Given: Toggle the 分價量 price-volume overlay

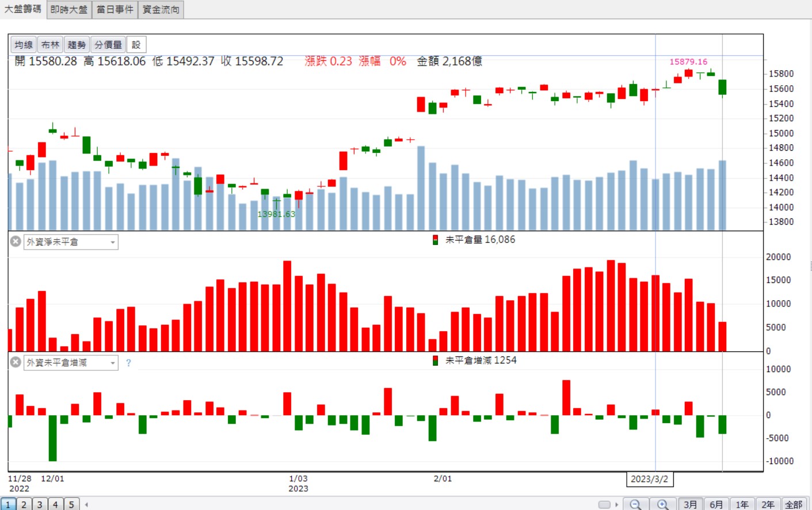Looking at the screenshot, I should 108,45.
